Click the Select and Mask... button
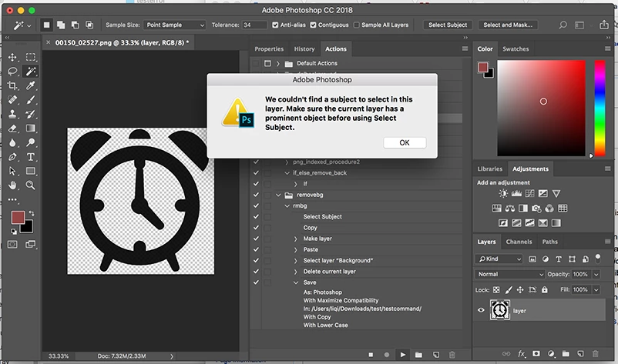Image resolution: width=618 pixels, height=364 pixels. [508, 25]
